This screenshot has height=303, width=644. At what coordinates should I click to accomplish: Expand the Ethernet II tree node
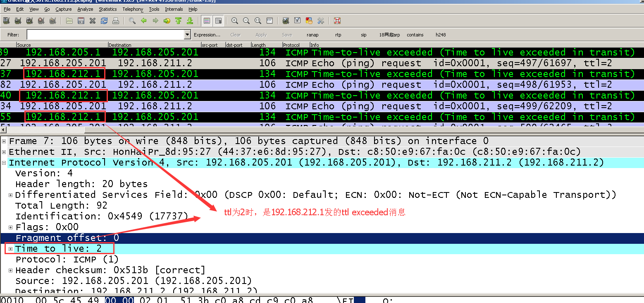[4, 152]
